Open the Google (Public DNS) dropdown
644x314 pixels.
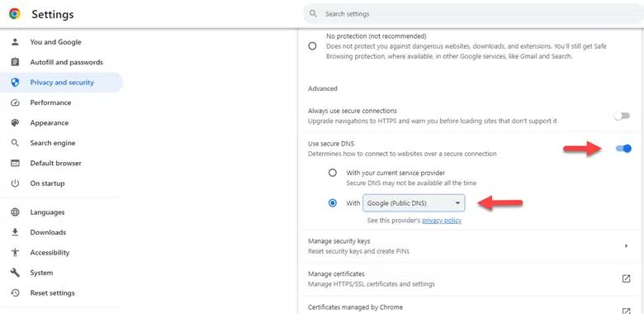414,203
